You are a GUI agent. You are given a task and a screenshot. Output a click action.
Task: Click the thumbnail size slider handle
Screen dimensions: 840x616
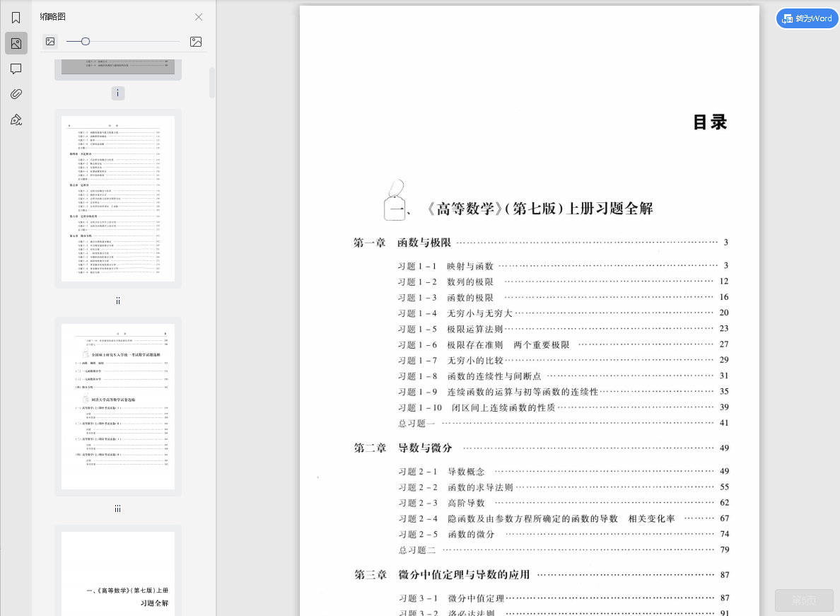pos(85,41)
